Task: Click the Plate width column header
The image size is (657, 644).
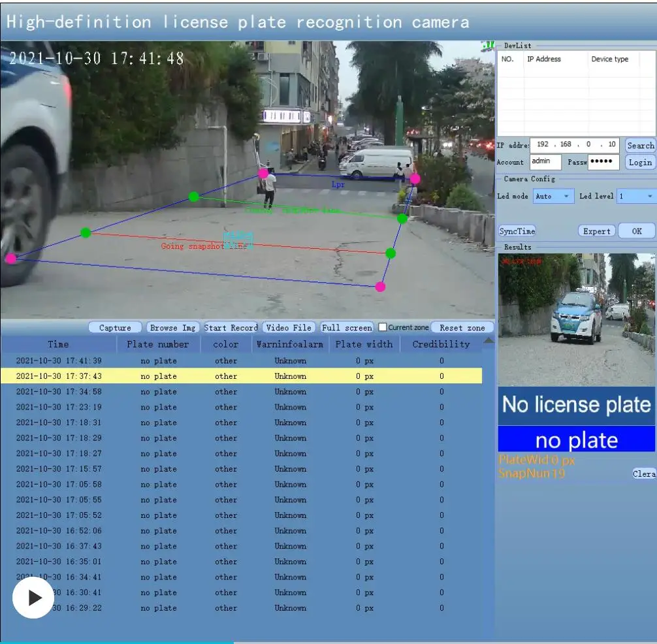Action: [364, 344]
